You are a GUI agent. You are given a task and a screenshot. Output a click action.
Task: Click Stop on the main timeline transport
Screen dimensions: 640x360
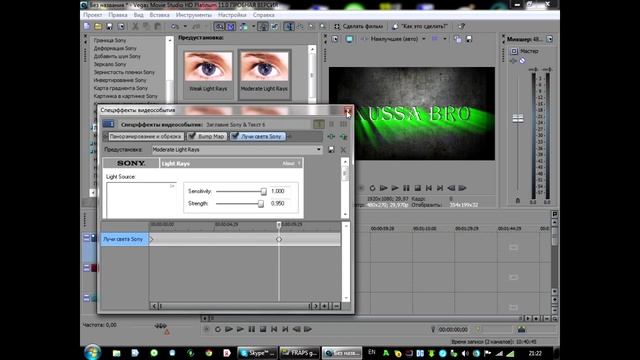263,329
